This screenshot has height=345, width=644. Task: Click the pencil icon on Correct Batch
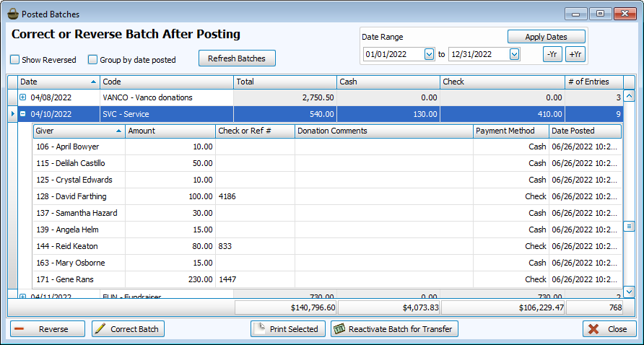pos(100,329)
